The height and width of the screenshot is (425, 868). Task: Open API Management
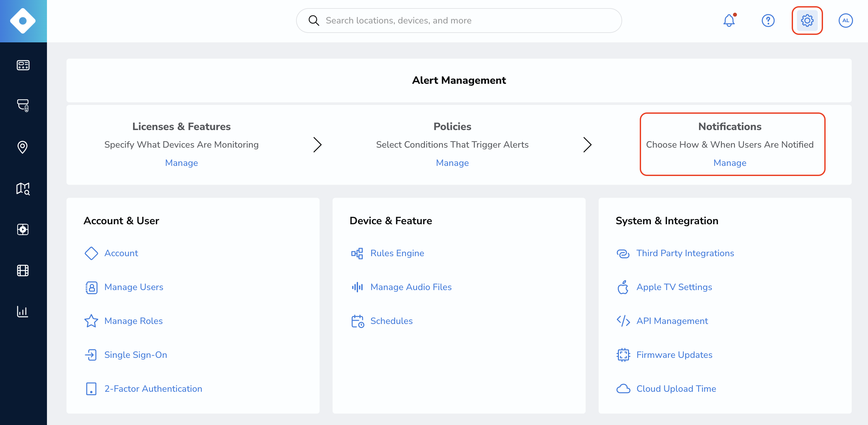672,321
